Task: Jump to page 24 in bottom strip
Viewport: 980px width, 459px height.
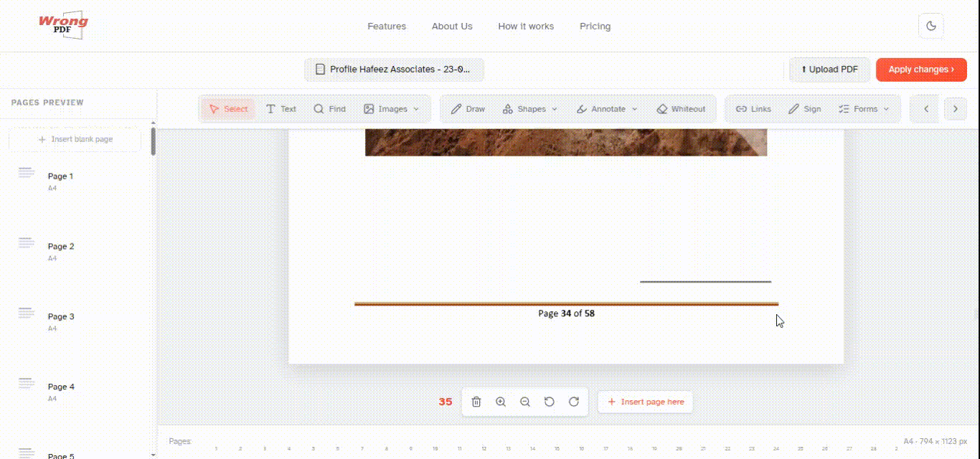Action: 776,449
